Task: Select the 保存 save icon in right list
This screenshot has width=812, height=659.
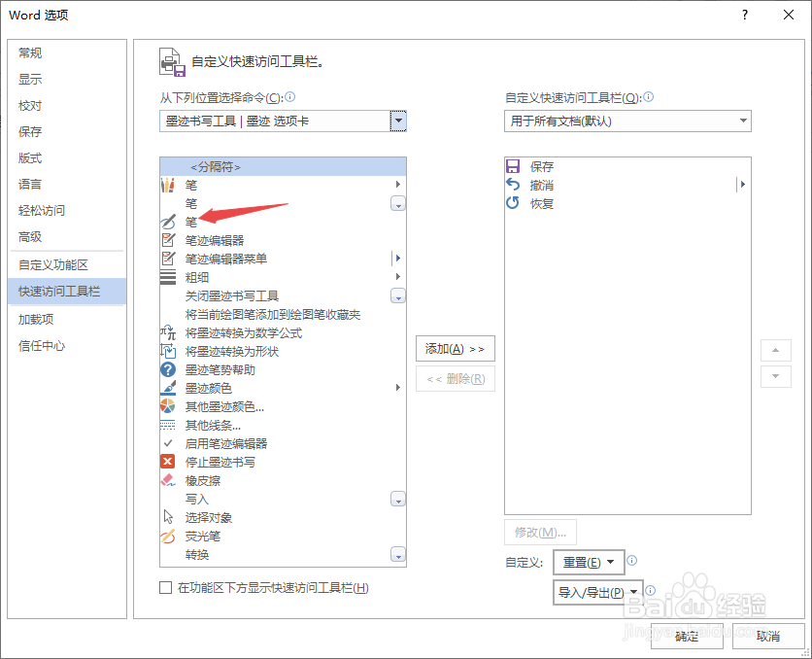Action: click(513, 166)
